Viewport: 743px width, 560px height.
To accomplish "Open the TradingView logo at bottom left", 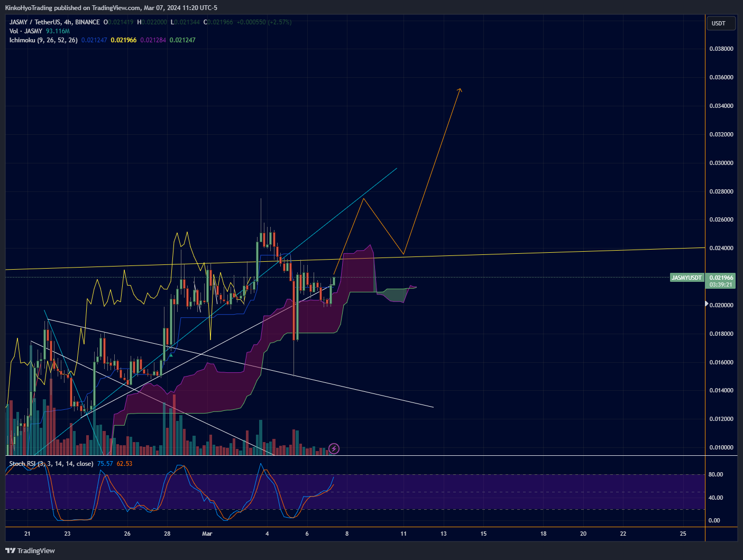I will click(30, 550).
